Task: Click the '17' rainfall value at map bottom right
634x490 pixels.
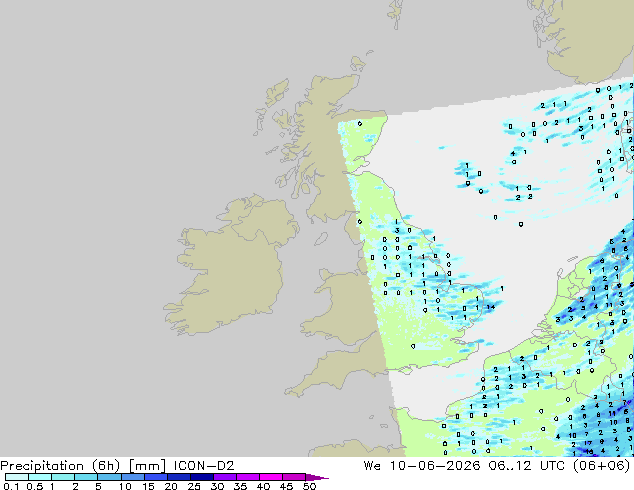Action: [x=588, y=443]
